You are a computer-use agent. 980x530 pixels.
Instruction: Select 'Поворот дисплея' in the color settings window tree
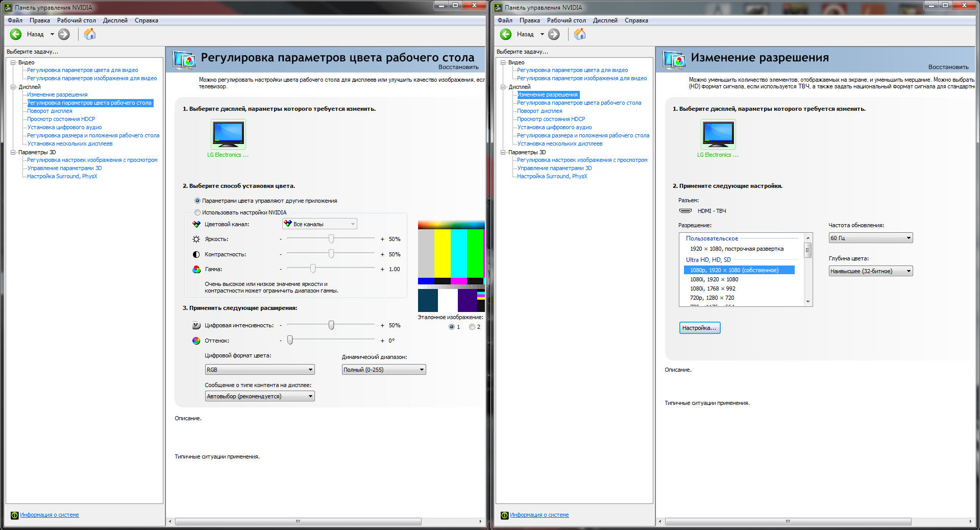pos(50,111)
